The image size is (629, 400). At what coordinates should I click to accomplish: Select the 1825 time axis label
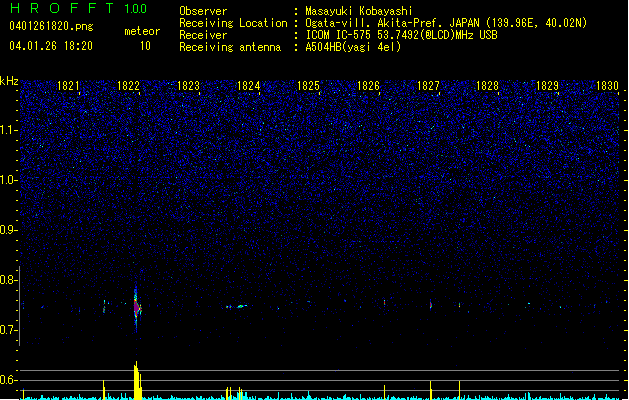point(308,86)
